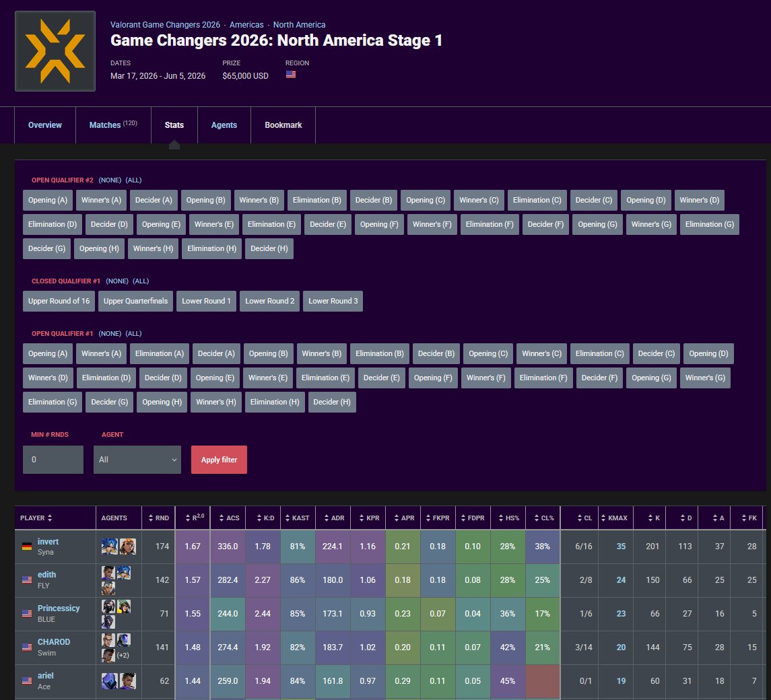Sort table by KMAX column

pos(615,518)
